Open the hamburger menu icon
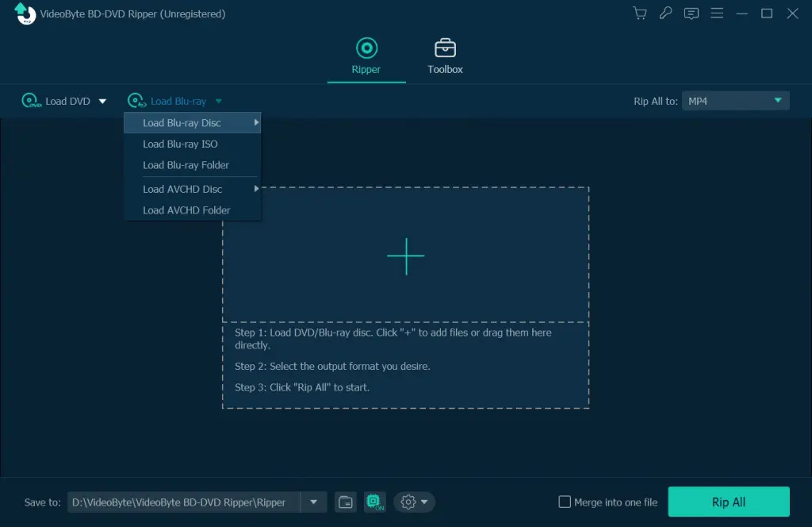812x527 pixels. coord(717,13)
